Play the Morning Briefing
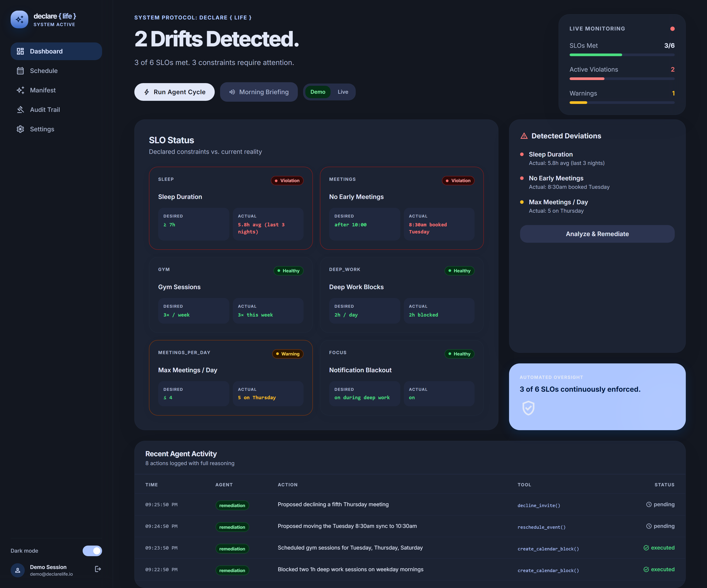Viewport: 707px width, 588px height. tap(258, 92)
